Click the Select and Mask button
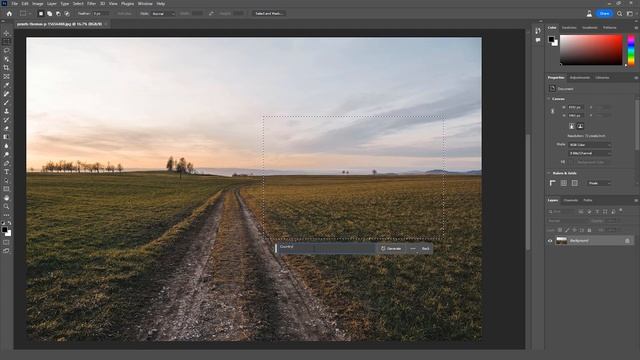Viewport: 640px width, 360px height. coord(268,13)
